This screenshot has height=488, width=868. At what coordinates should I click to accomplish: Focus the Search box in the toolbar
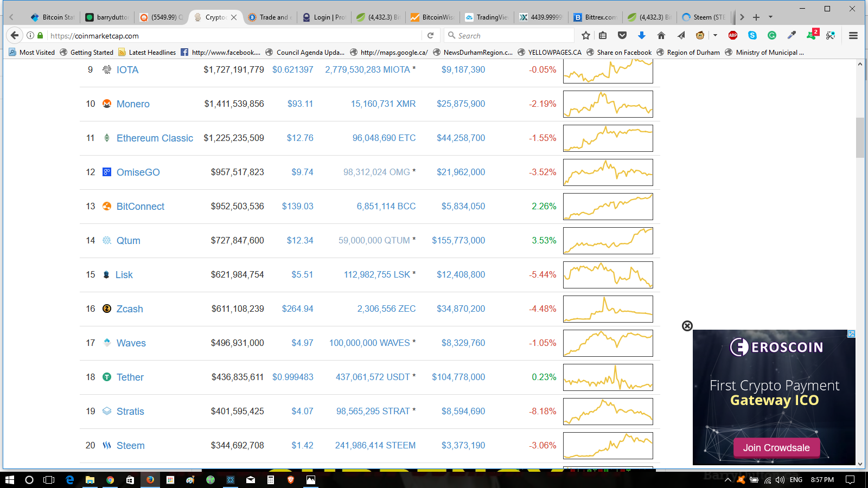pos(510,35)
